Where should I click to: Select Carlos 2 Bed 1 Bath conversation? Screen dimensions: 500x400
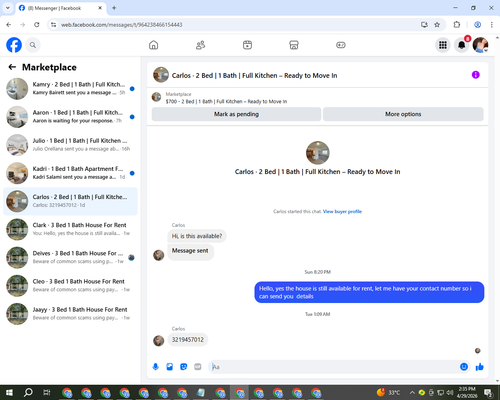pos(70,201)
